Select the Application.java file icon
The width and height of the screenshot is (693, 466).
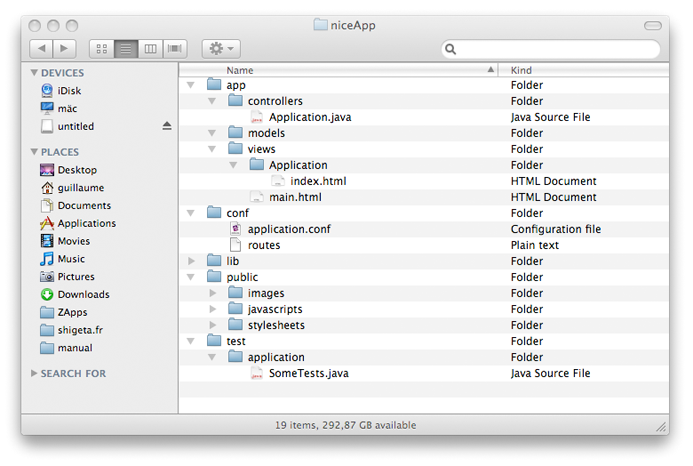[x=257, y=117]
